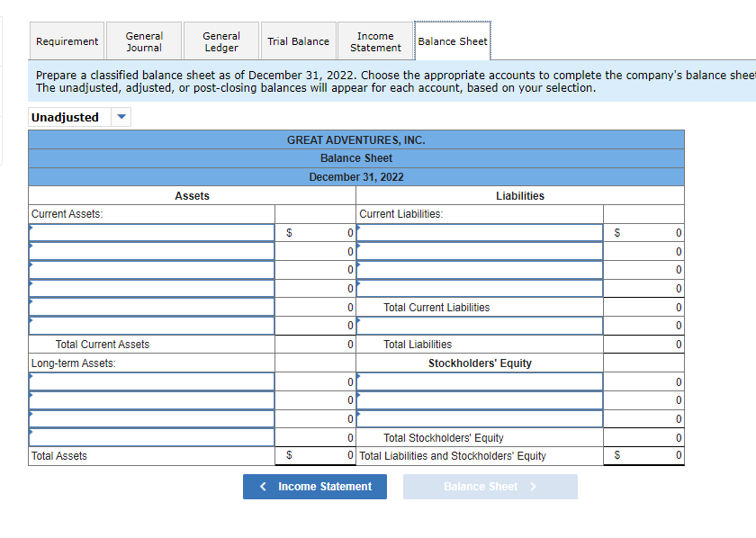Switch to the Requirement tab

[67, 40]
